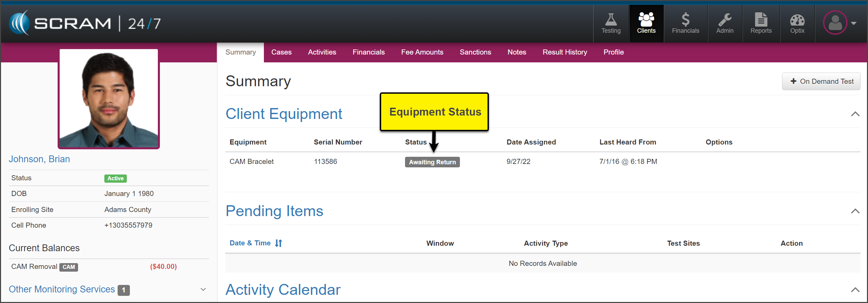
Task: Click the user profile avatar icon
Action: [835, 23]
